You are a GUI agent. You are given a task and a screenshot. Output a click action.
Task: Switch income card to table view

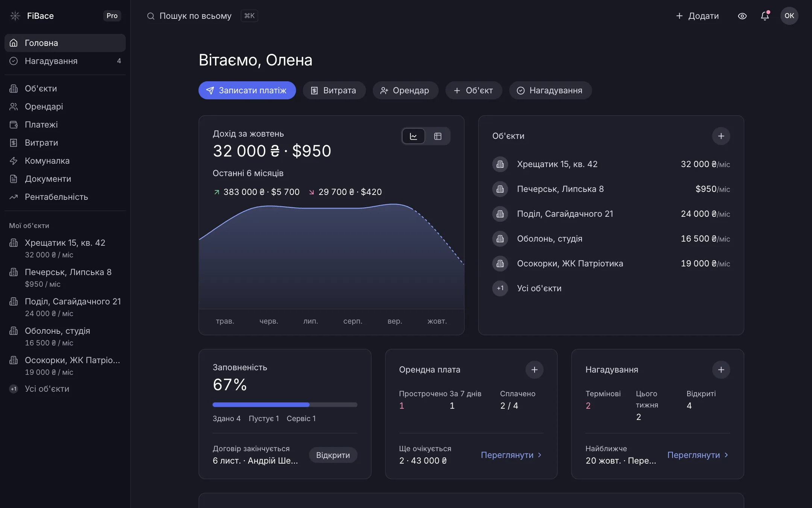[438, 136]
